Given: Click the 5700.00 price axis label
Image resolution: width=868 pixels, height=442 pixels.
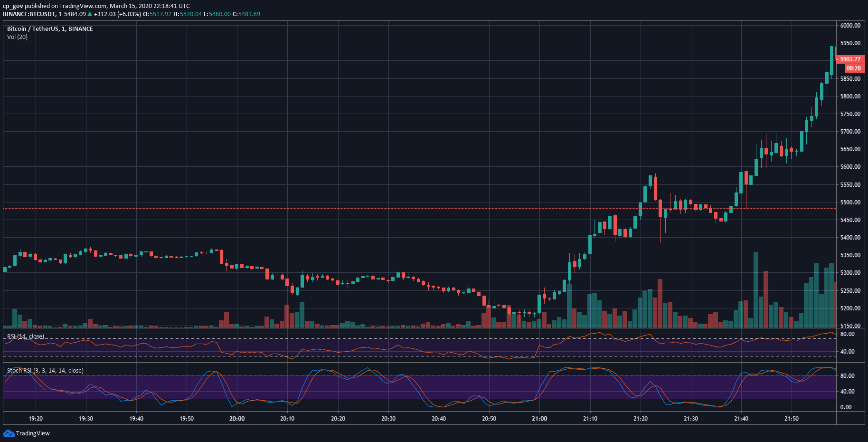Looking at the screenshot, I should point(850,132).
